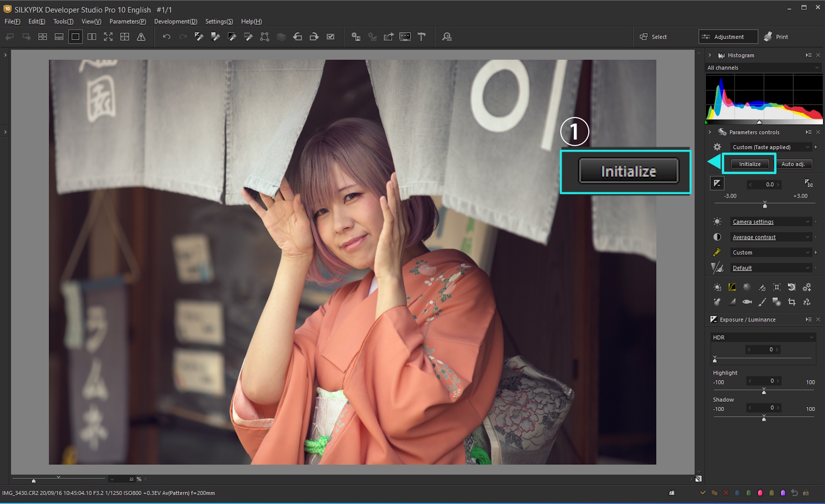Viewport: 825px width, 504px height.
Task: Click the rotate left 90 degrees icon
Action: pos(297,37)
